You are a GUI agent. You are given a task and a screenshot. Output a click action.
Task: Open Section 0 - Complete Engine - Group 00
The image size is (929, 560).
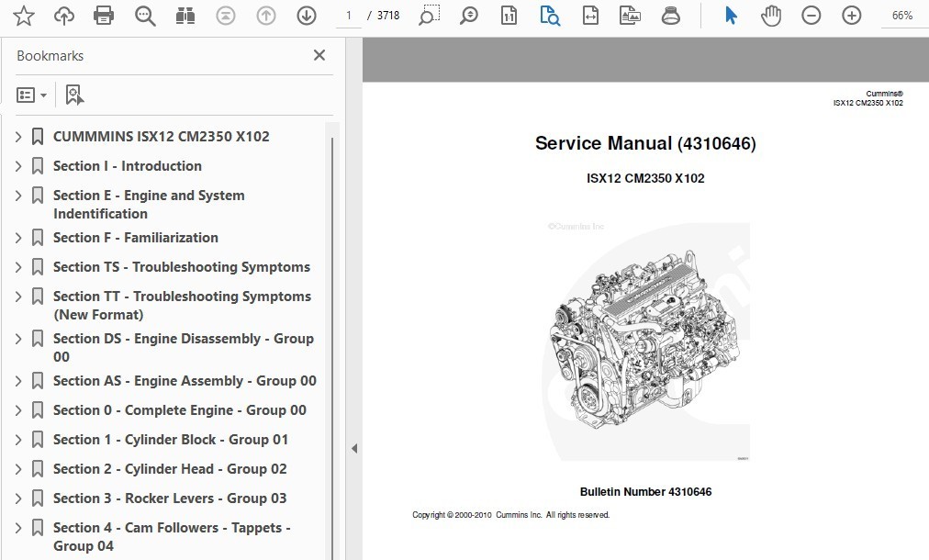tap(180, 410)
